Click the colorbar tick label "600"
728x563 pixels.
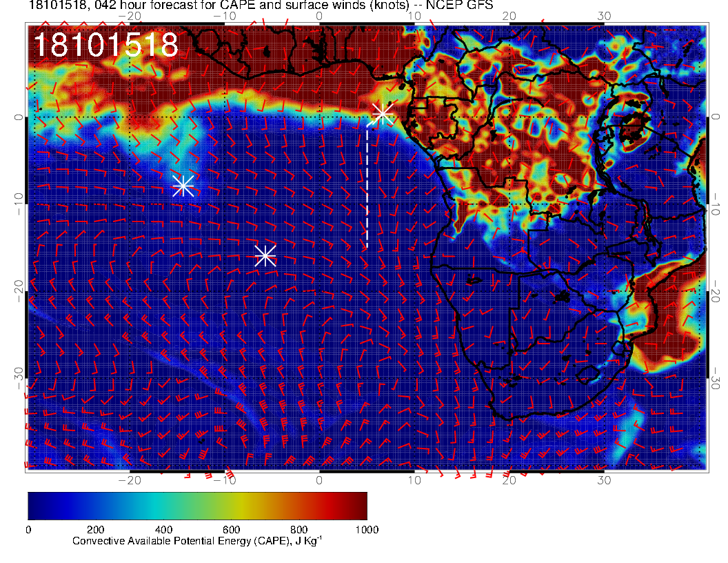pos(231,530)
